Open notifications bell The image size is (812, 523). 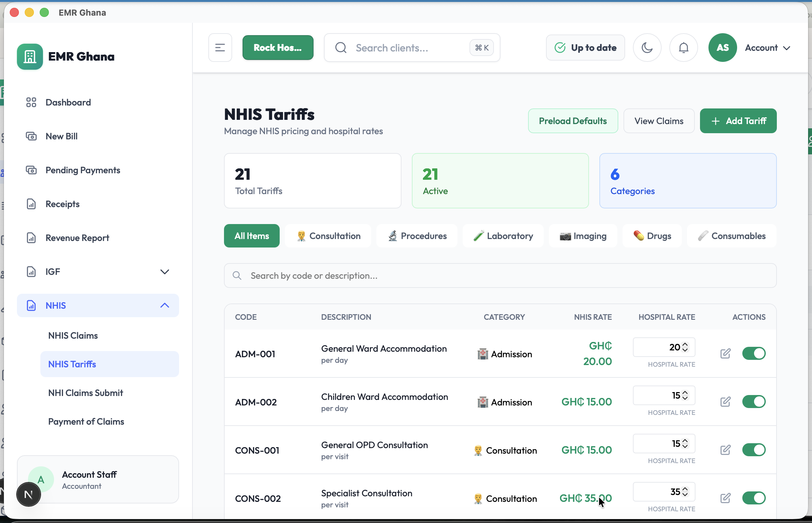(x=683, y=48)
